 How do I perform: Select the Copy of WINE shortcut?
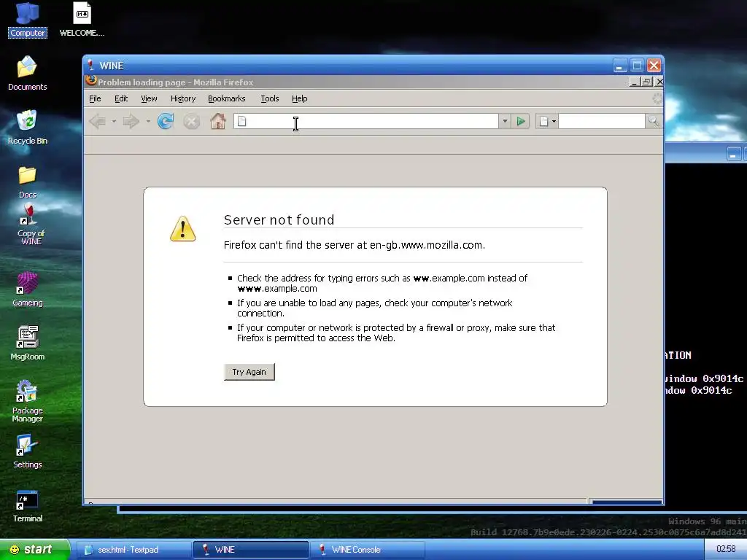31,225
